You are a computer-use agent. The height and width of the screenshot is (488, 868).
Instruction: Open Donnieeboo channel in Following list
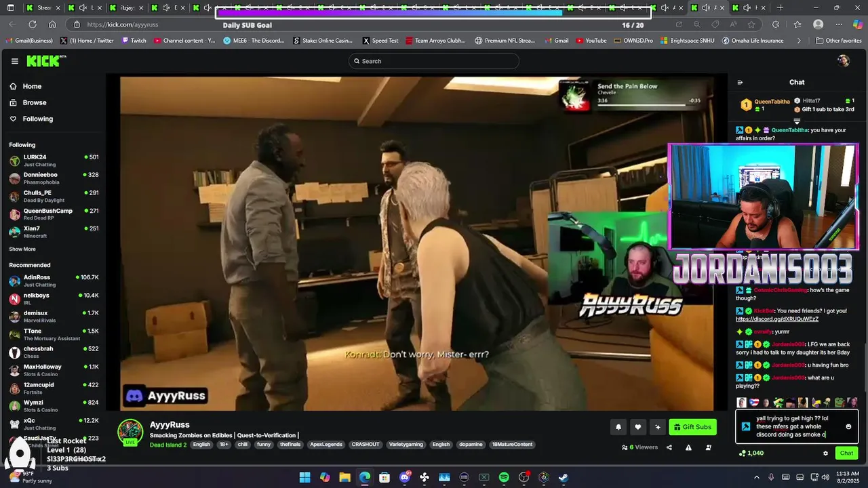pyautogui.click(x=53, y=178)
